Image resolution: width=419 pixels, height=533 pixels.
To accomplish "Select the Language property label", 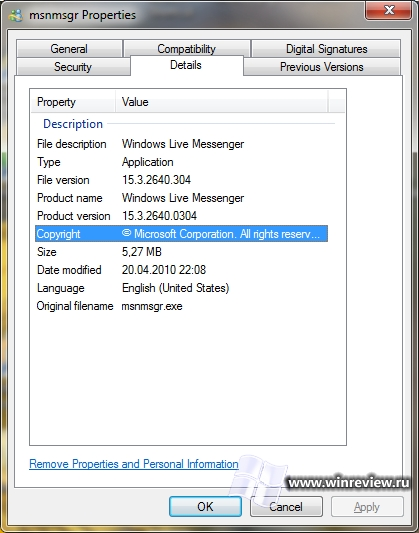I will point(60,288).
